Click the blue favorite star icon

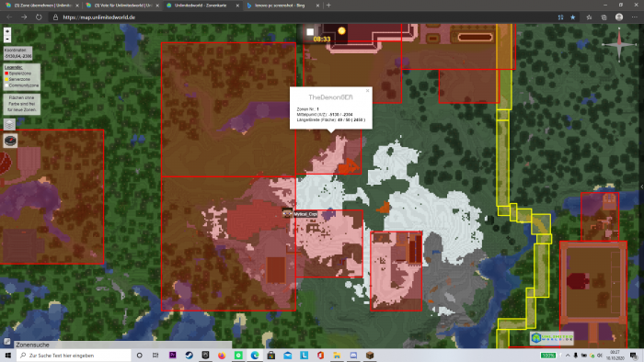(573, 17)
